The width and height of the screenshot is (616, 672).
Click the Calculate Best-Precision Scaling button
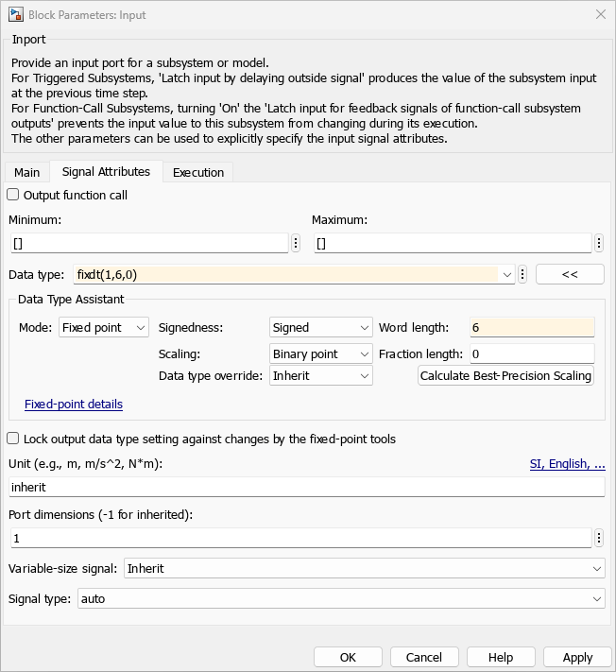tap(505, 376)
